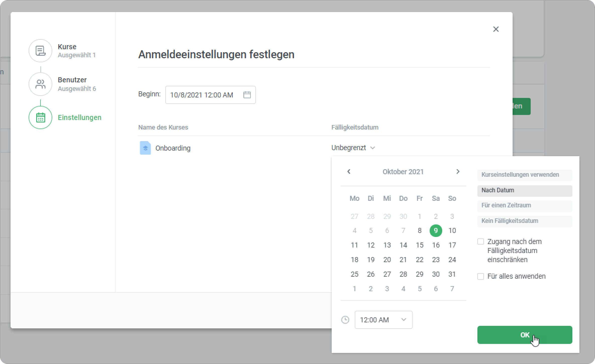
Task: Select Für einen Zeitraum option
Action: click(525, 206)
